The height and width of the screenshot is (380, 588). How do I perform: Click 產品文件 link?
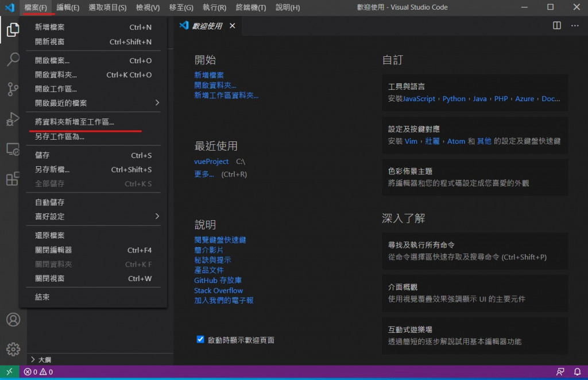[x=209, y=270]
